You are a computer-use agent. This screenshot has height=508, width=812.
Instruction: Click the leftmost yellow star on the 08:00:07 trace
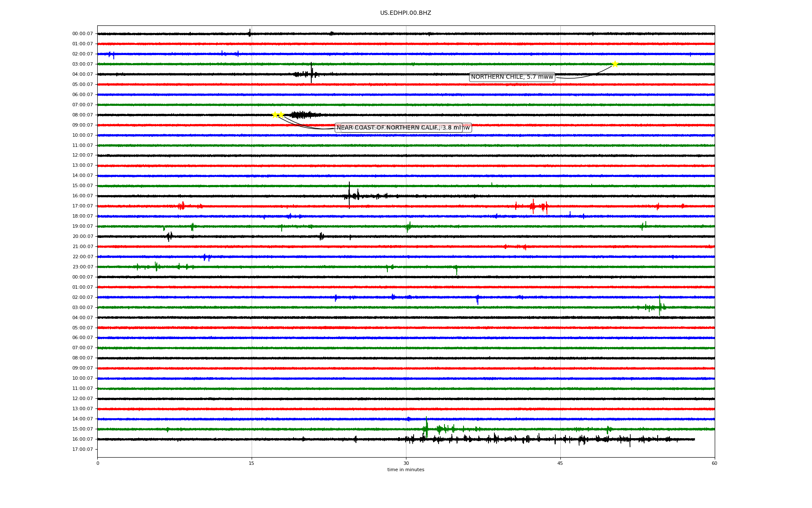(275, 115)
